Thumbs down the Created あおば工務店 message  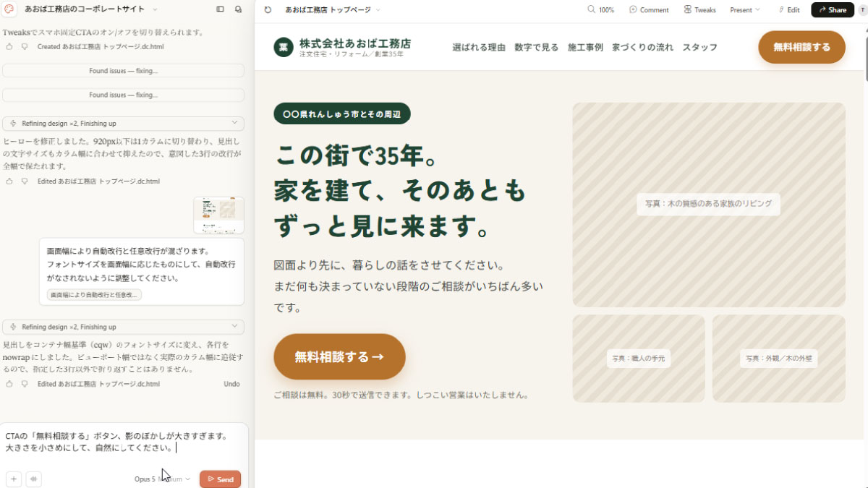tap(25, 46)
